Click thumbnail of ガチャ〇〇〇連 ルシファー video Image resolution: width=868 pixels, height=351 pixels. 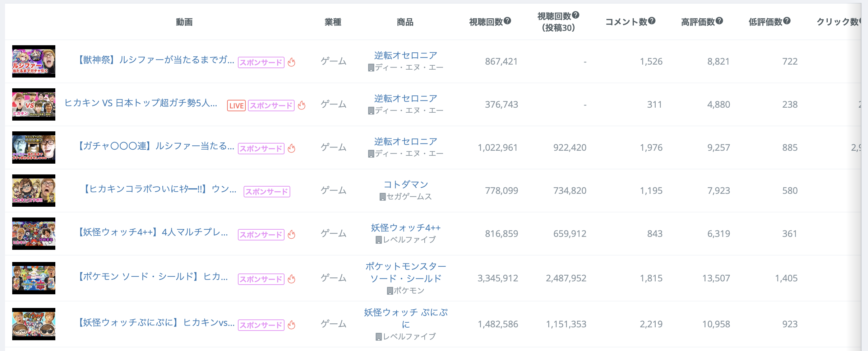[x=34, y=148]
